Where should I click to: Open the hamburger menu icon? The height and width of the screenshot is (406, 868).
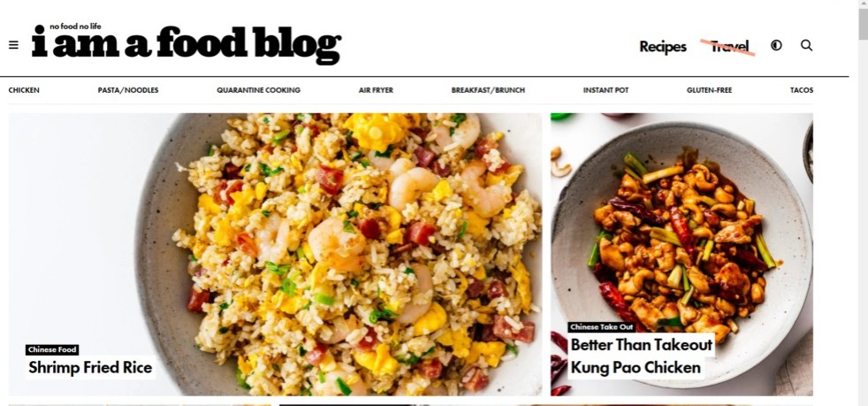14,45
